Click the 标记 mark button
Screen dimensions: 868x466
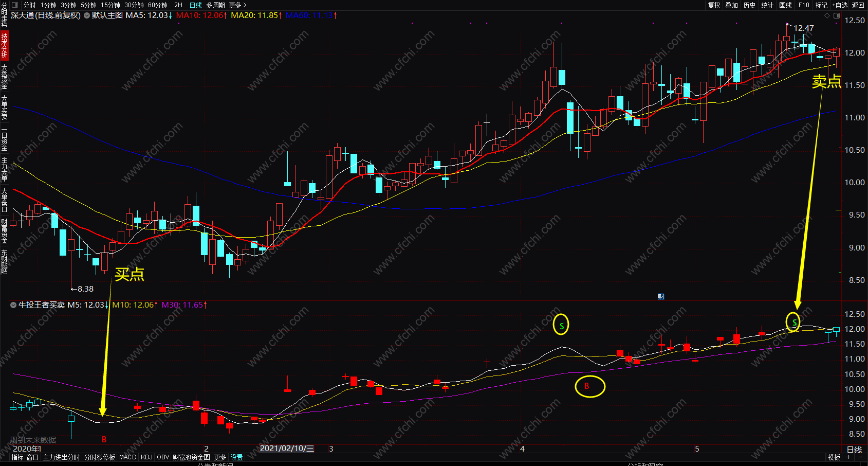coord(821,5)
